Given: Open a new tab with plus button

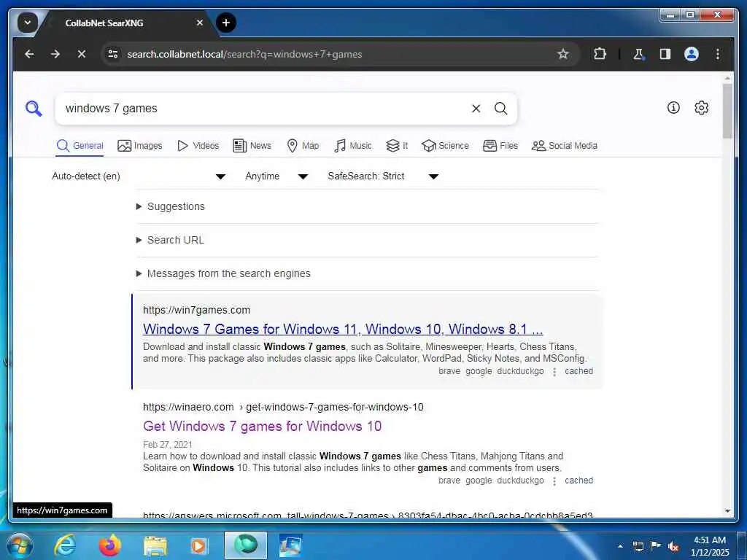Looking at the screenshot, I should pos(226,23).
